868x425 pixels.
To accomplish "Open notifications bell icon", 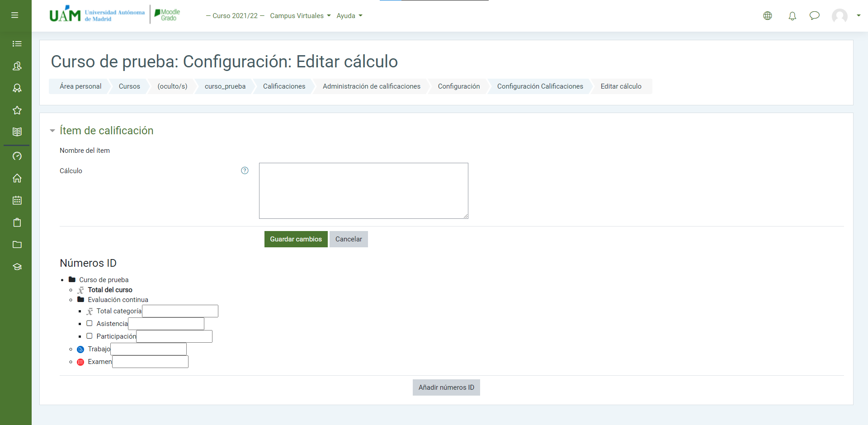I will tap(792, 16).
